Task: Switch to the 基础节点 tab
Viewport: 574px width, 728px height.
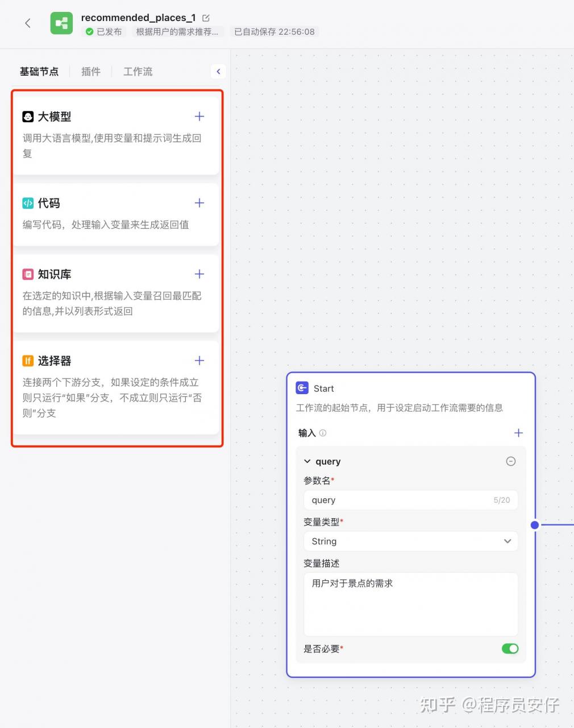Action: pyautogui.click(x=39, y=72)
